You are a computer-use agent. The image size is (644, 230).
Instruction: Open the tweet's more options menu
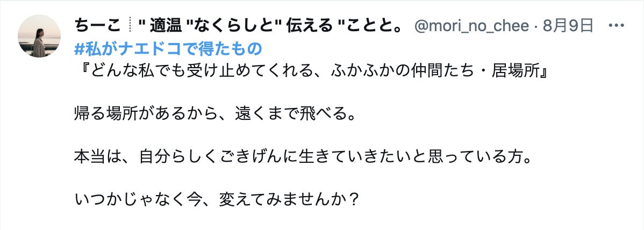click(x=616, y=25)
